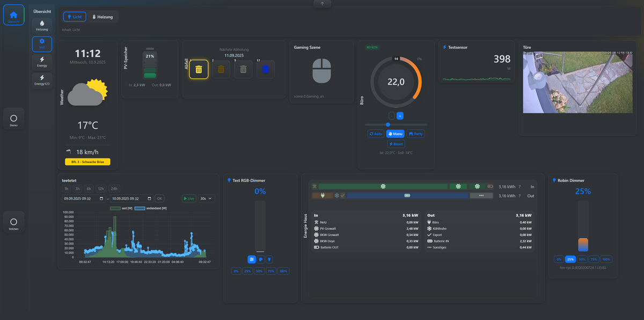
Task: Click the bulb icon under Test RGB-Dimmer
Action: (269, 259)
